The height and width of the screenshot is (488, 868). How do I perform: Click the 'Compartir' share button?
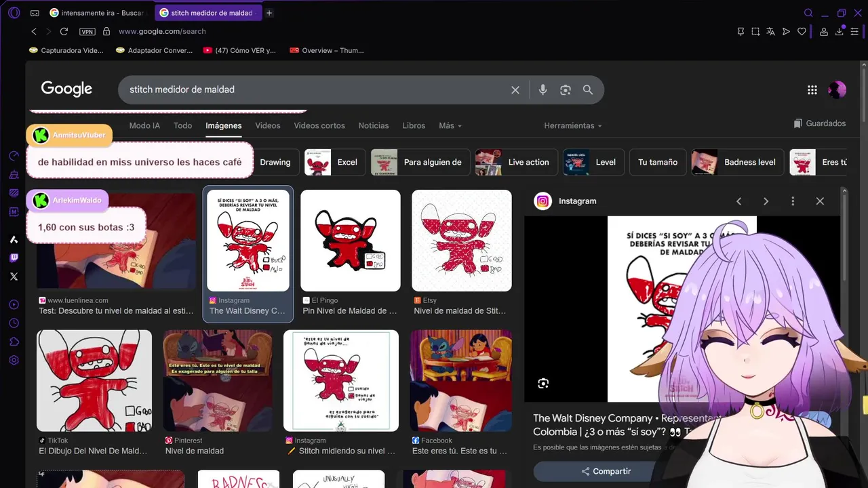pyautogui.click(x=606, y=471)
